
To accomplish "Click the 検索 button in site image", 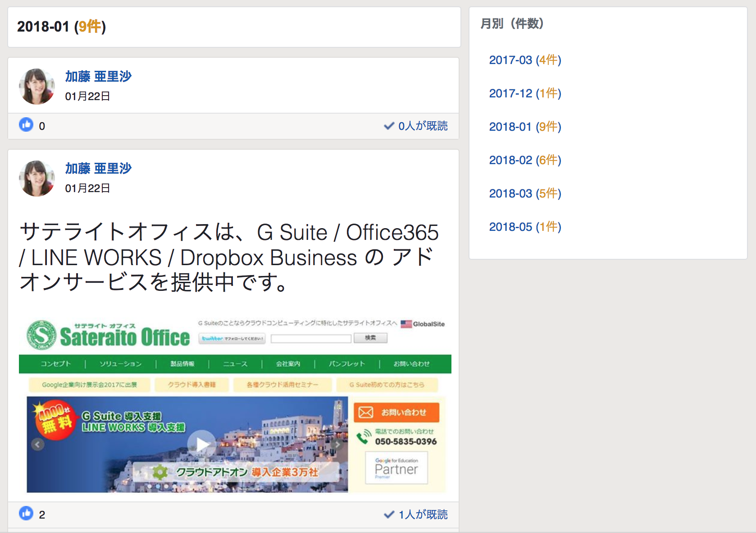I will point(370,338).
